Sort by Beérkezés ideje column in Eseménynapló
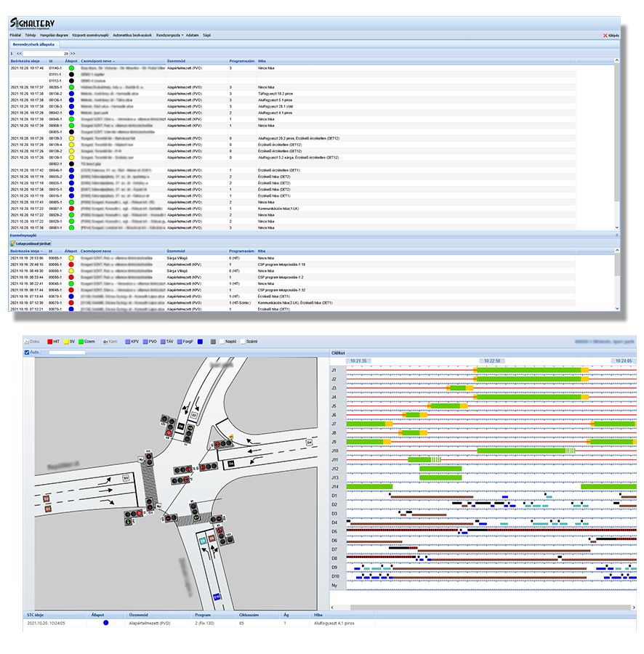 click(25, 250)
